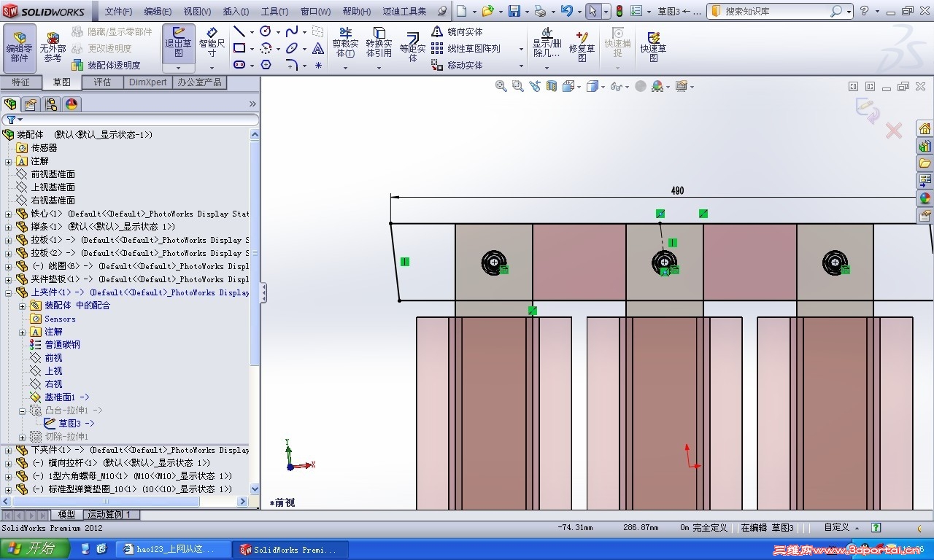Switch to the DimXpert tab
934x560 pixels.
tap(147, 82)
